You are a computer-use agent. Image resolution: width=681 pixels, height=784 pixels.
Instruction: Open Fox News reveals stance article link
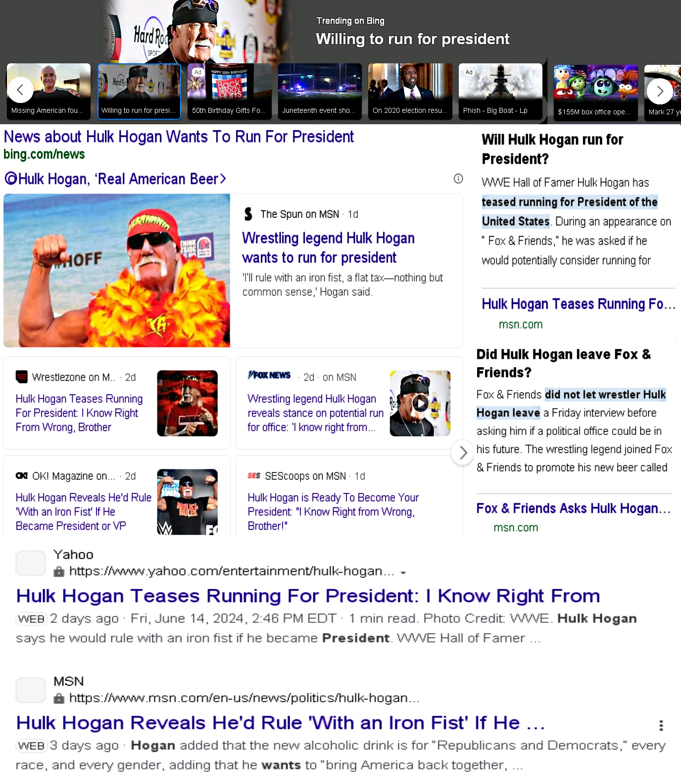(315, 413)
